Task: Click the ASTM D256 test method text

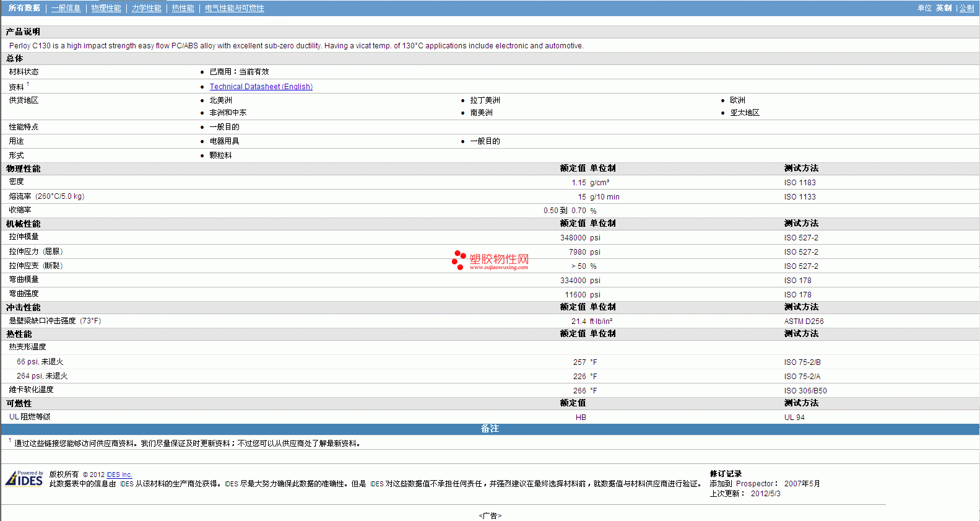Action: [x=804, y=322]
